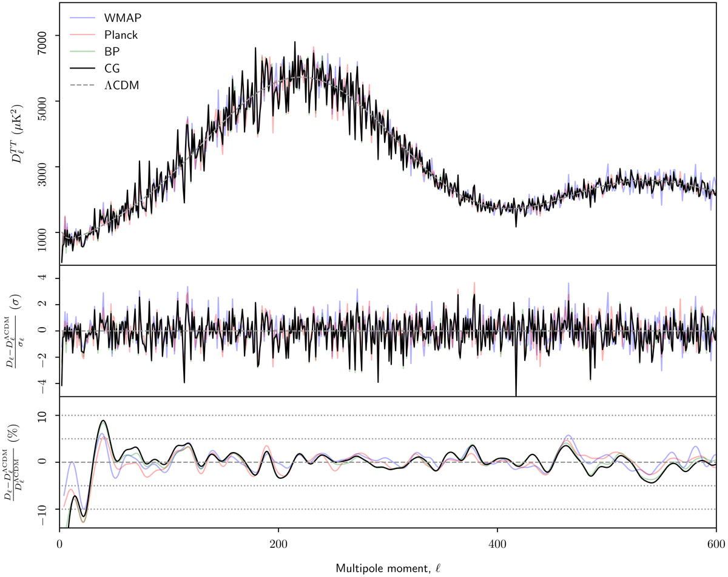The height and width of the screenshot is (577, 728).
Task: Click the Planck red line legend swatch
Action: 82,35
